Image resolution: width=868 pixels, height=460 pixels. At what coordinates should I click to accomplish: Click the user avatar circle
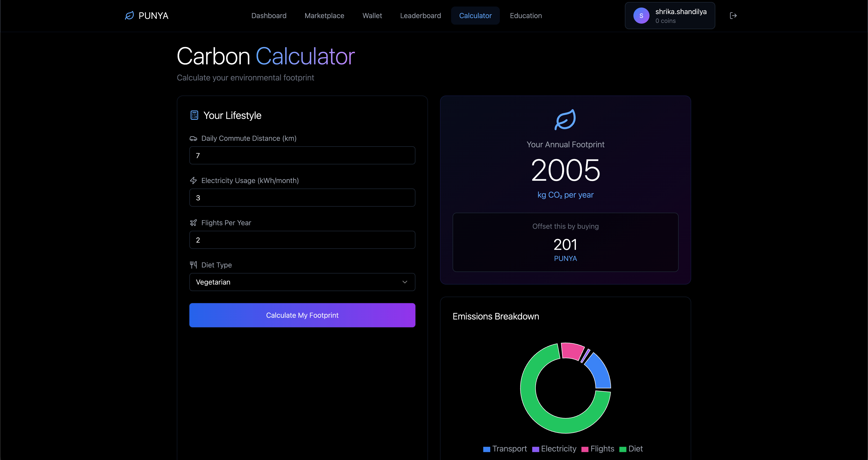[641, 16]
